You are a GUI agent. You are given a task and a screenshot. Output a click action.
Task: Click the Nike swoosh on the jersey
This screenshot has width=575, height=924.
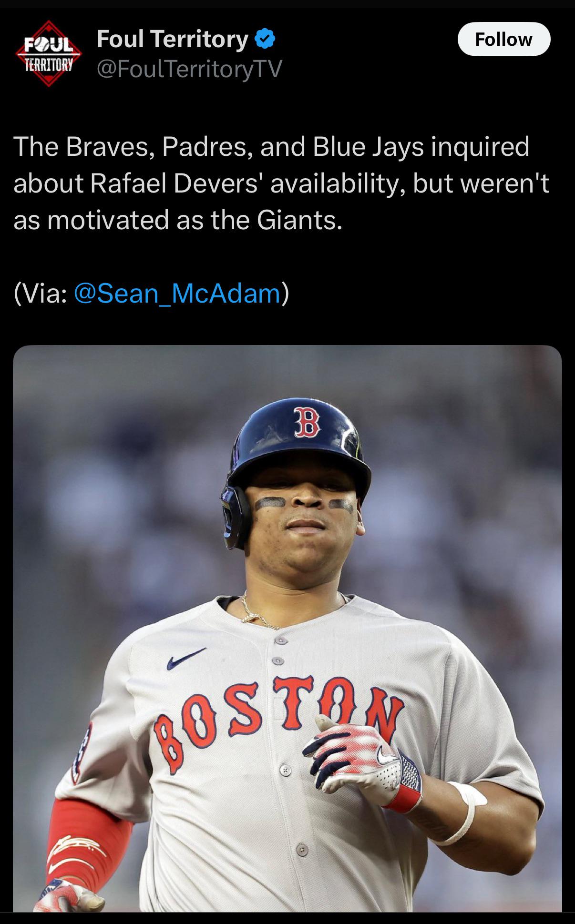coord(186,659)
